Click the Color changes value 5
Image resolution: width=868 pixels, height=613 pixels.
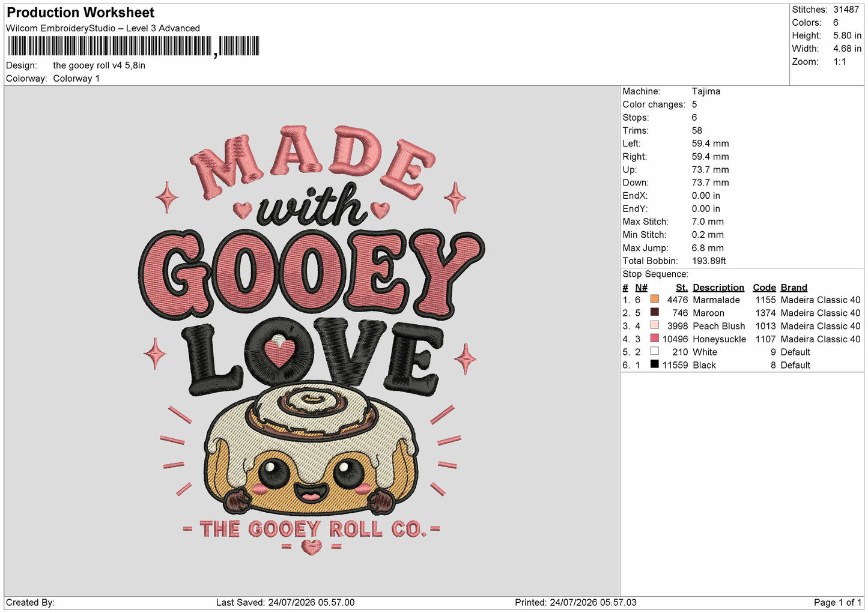(694, 104)
